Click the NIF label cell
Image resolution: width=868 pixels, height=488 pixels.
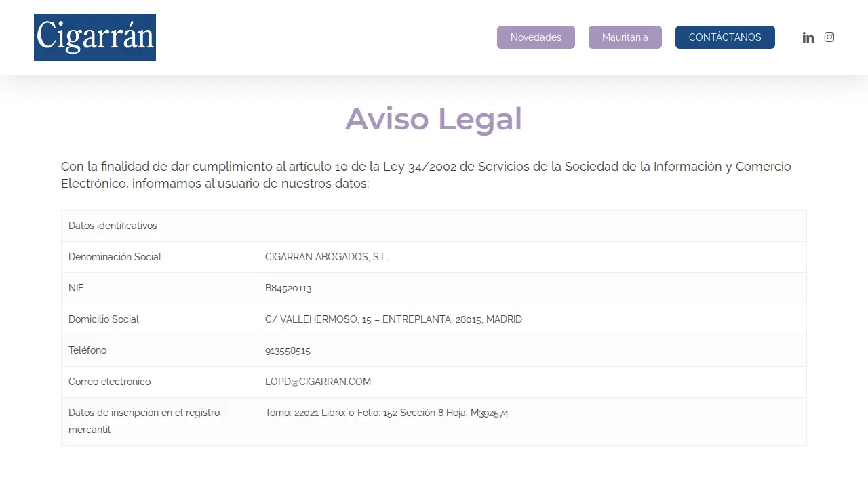coord(159,288)
